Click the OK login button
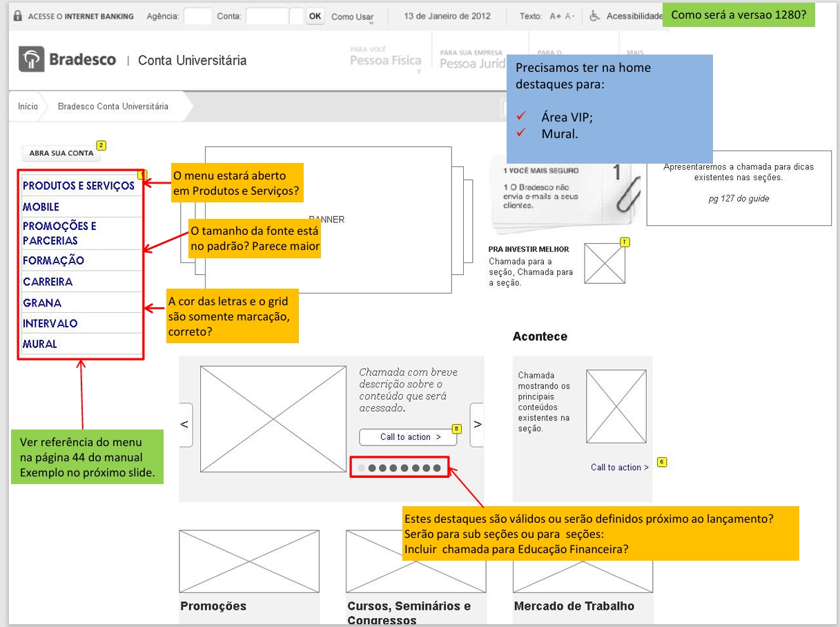840x627 pixels. coord(315,16)
